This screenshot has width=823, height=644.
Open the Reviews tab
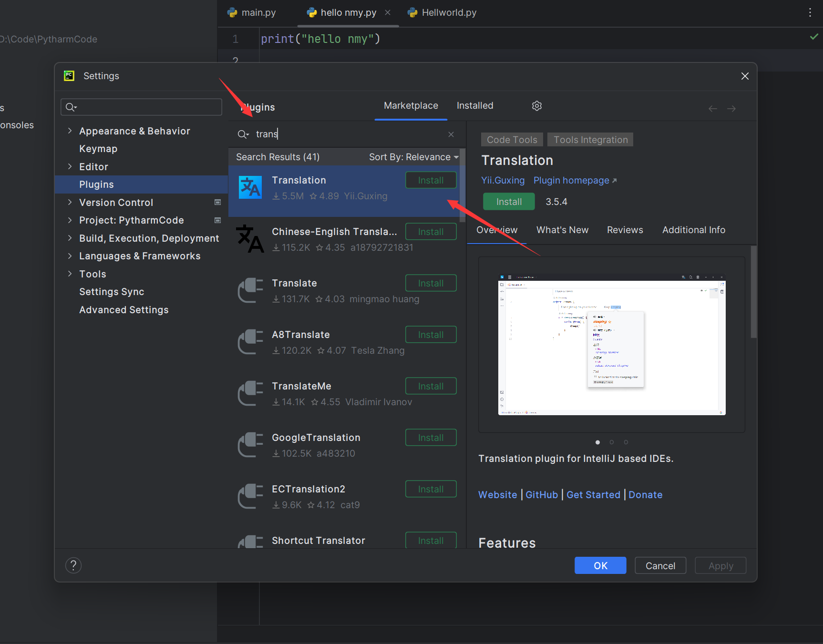pos(625,230)
